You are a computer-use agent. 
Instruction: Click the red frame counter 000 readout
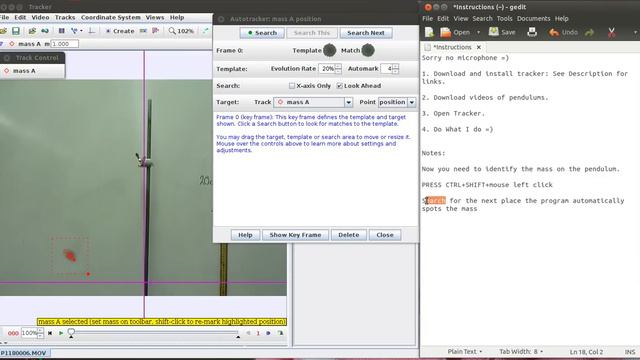coord(13,333)
